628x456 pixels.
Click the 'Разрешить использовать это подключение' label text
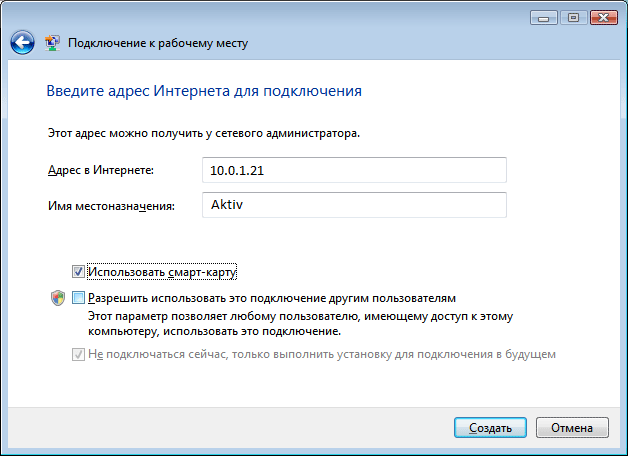272,298
